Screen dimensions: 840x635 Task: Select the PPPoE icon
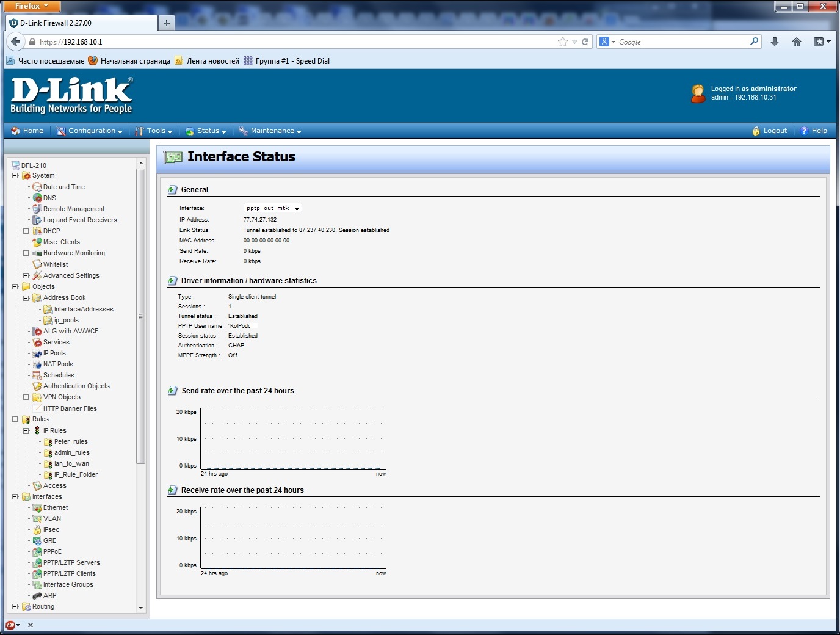37,551
